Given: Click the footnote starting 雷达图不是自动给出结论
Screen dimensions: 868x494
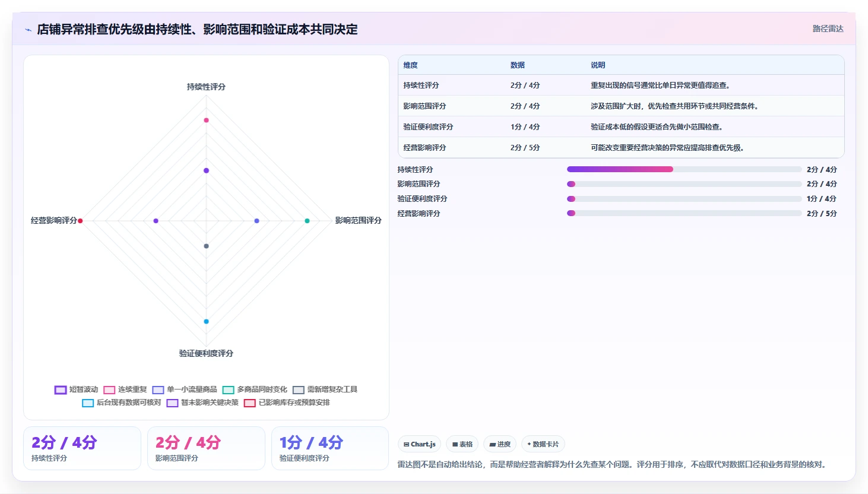Looking at the screenshot, I should 613,464.
